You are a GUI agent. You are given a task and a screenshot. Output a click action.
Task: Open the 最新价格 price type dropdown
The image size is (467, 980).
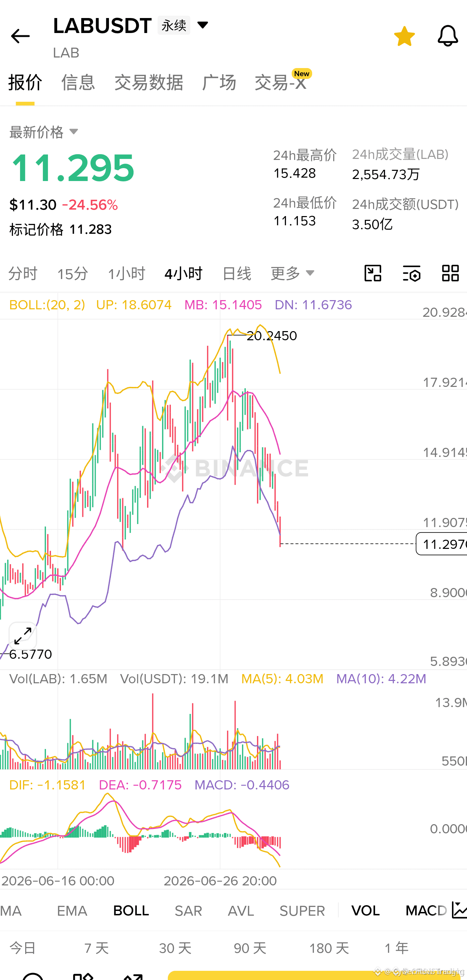74,132
